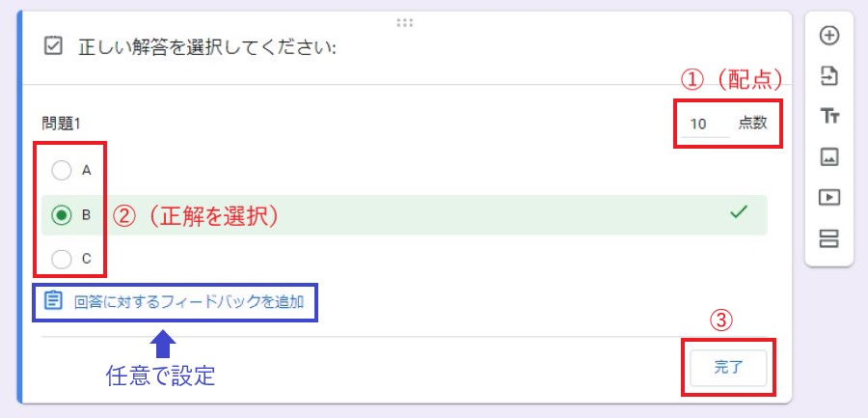Click the 正しい解答を選択してください heading
The height and width of the screenshot is (418, 868).
click(x=206, y=47)
